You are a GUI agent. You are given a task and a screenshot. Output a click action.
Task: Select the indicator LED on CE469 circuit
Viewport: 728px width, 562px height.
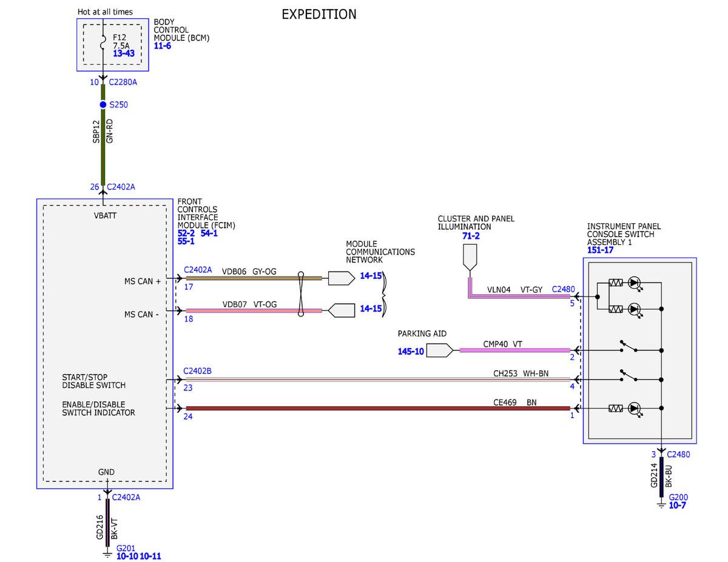[635, 409]
